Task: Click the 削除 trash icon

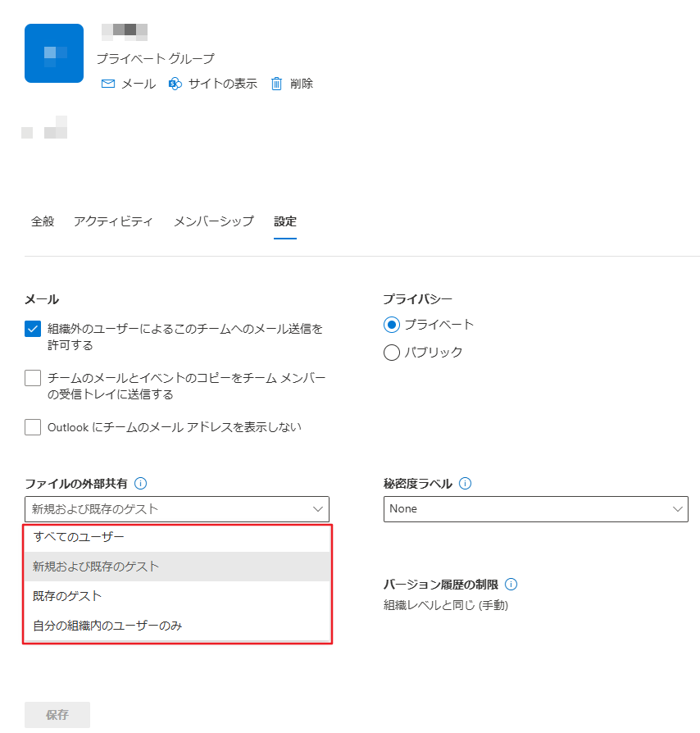Action: 276,83
